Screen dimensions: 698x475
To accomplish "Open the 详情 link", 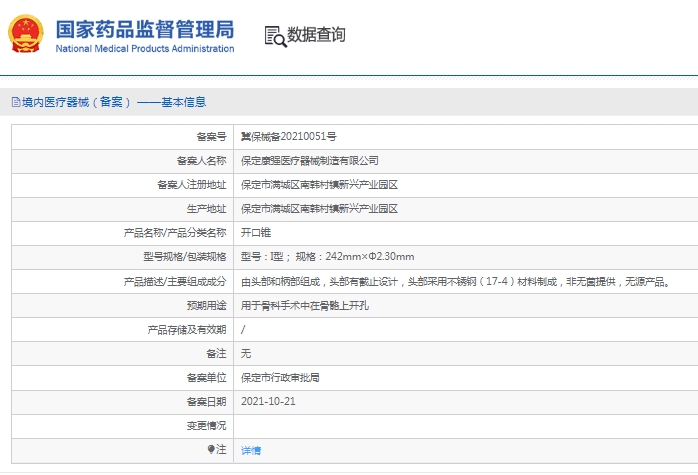I will [251, 451].
